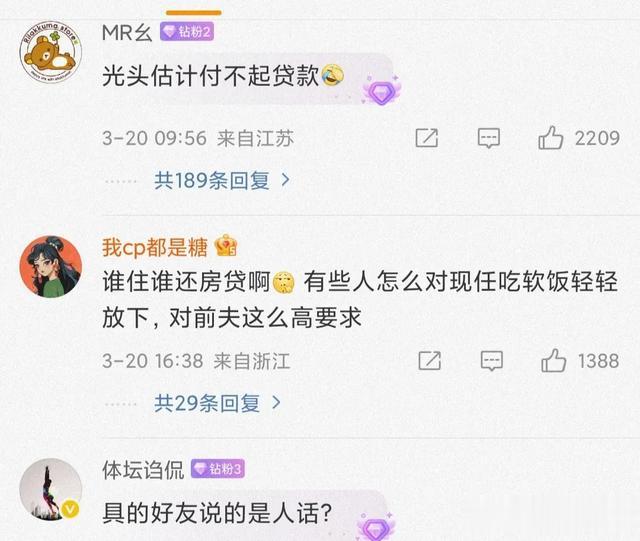Open 体坛诌侃's verified avatar
Image resolution: width=640 pixels, height=541 pixels.
coord(51,489)
